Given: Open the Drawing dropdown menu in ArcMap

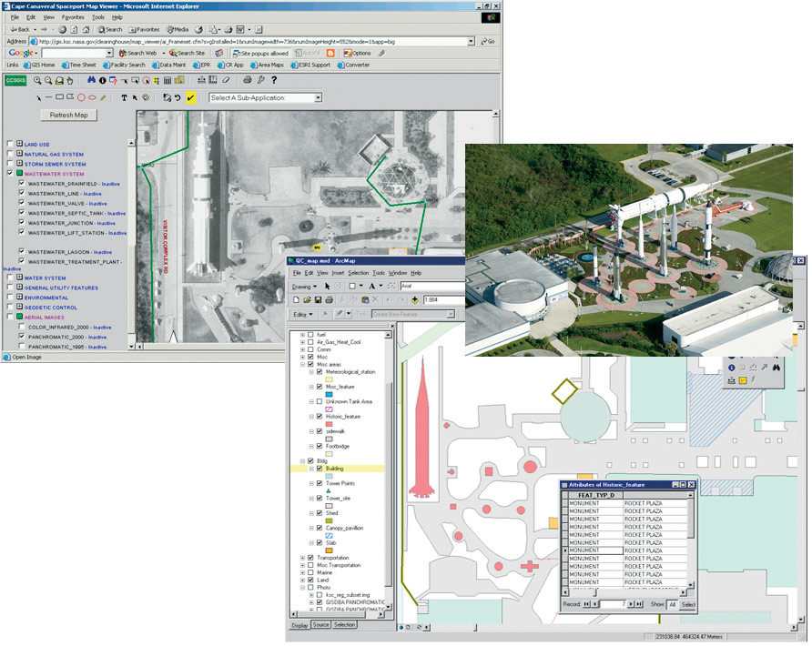Looking at the screenshot, I should [304, 287].
